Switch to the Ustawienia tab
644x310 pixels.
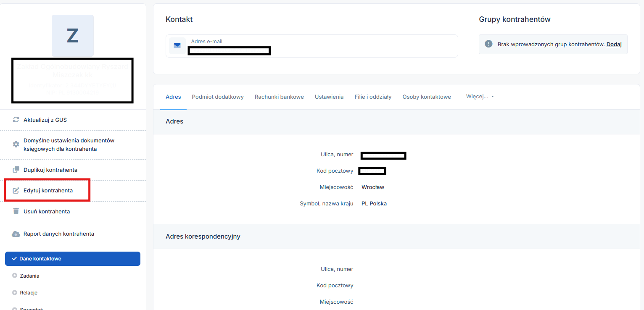pyautogui.click(x=329, y=97)
